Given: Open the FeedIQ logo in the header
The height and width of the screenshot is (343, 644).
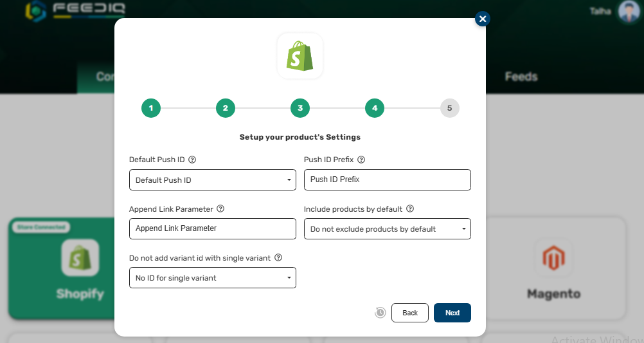Looking at the screenshot, I should click(75, 11).
